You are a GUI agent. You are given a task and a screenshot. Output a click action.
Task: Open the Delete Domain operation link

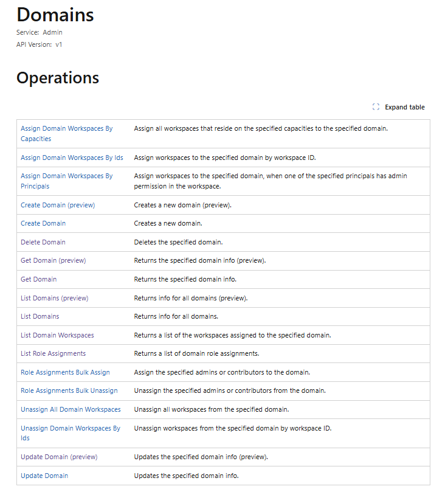(43, 242)
